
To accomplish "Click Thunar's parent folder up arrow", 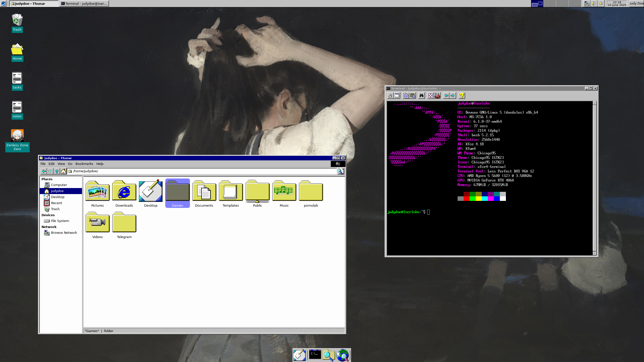I will pyautogui.click(x=57, y=171).
